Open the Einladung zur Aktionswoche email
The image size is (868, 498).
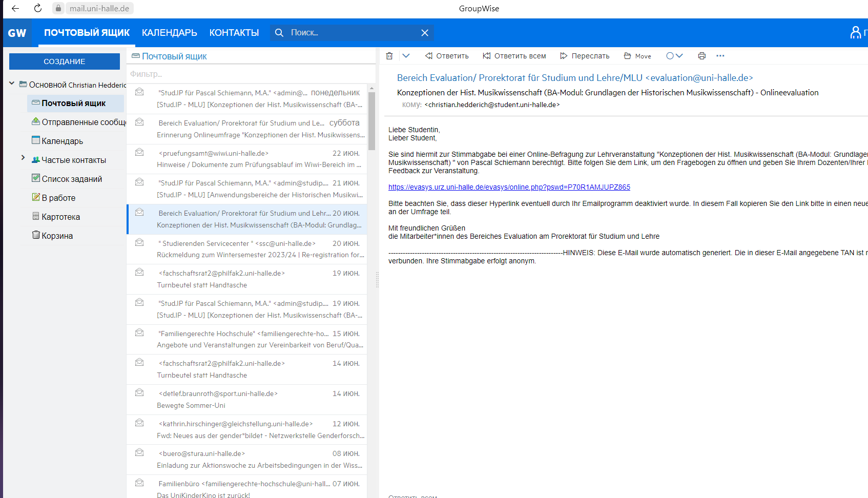click(x=246, y=460)
